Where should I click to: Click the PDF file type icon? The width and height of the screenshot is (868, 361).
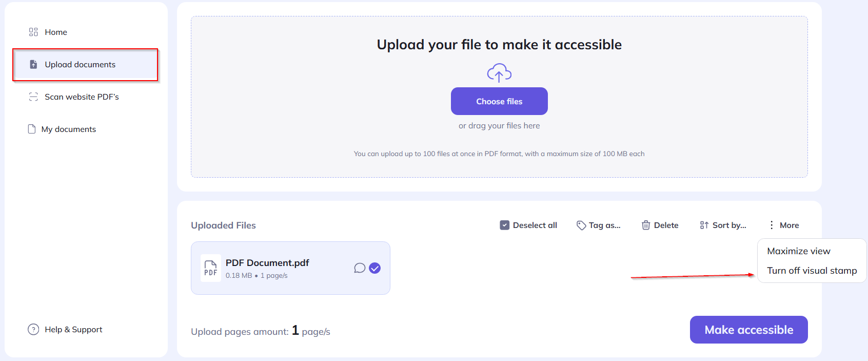210,268
